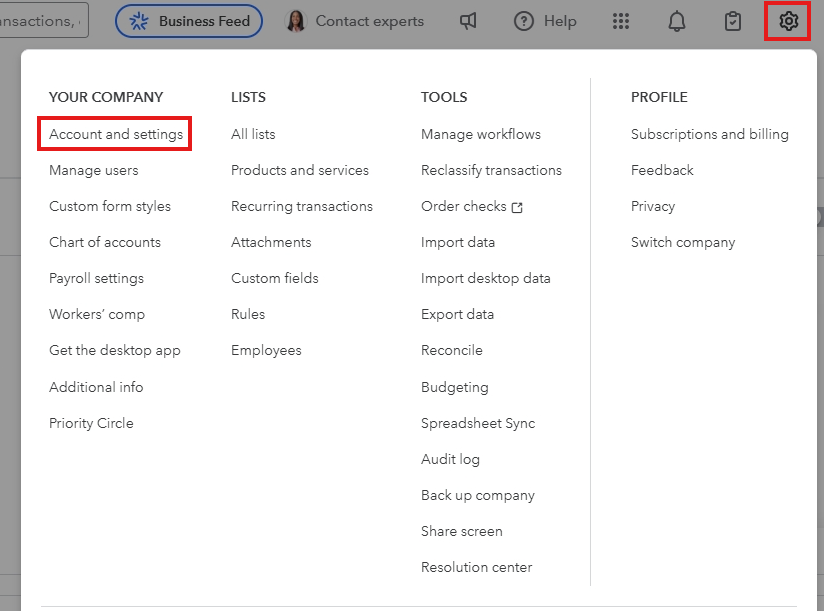Open the apps grid icon
824x611 pixels.
[621, 21]
